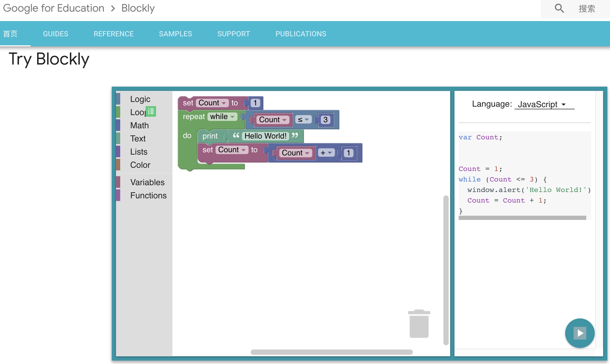
Task: Open the Lists toolbox category
Action: tap(144, 152)
